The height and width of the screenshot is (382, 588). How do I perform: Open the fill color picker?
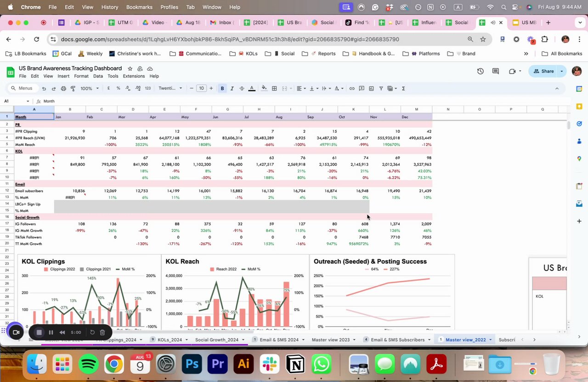(x=264, y=88)
